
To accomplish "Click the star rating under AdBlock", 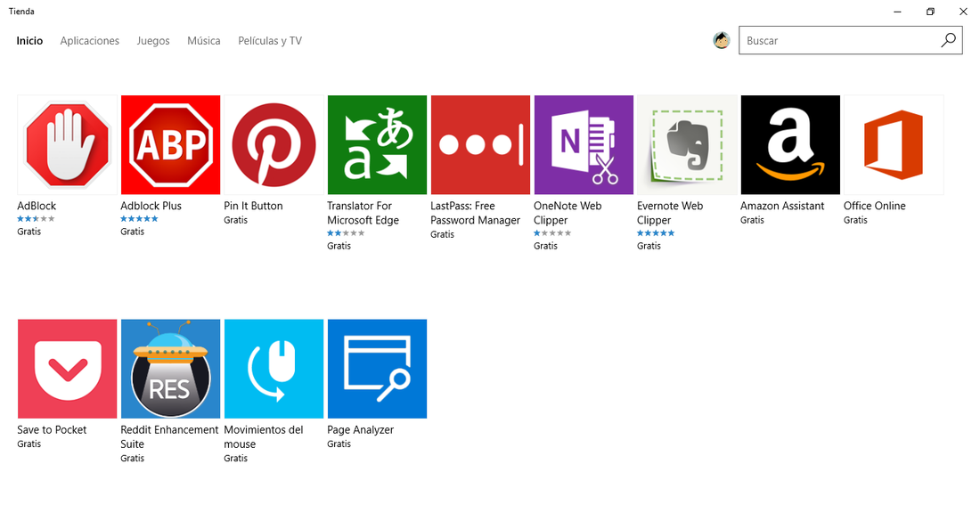I will point(36,219).
